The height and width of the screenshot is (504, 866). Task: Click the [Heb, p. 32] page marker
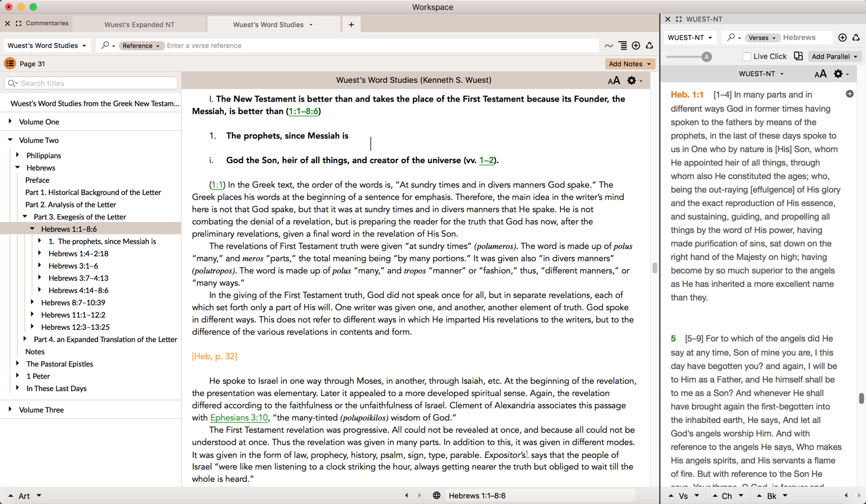tap(214, 356)
